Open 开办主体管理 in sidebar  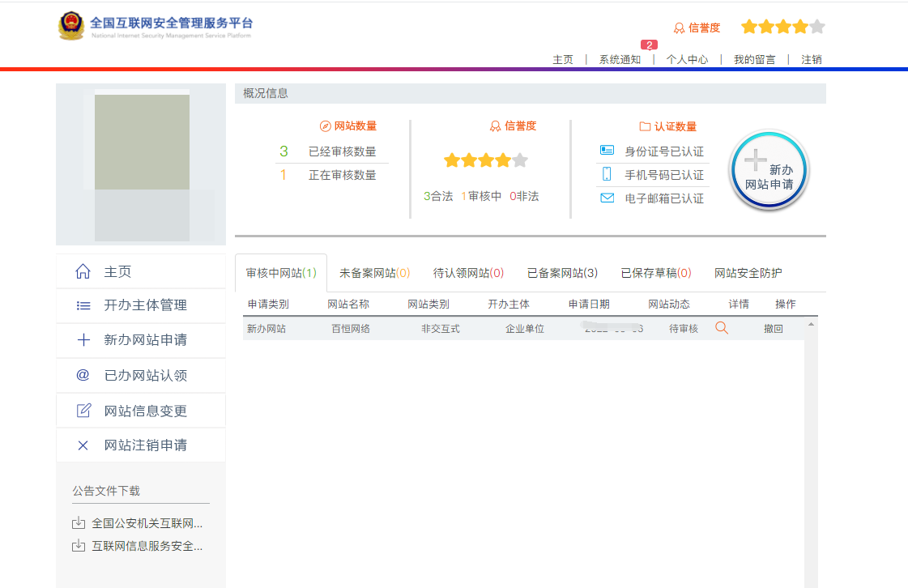click(141, 305)
